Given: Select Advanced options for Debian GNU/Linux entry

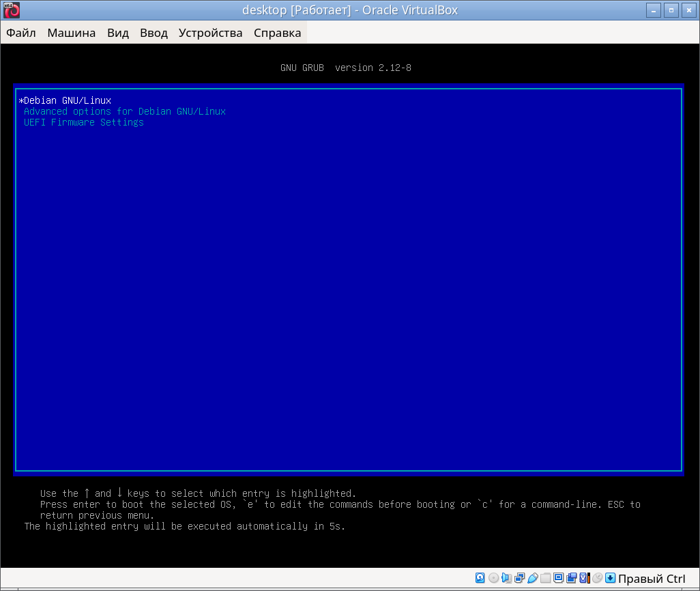Looking at the screenshot, I should click(349, 111).
